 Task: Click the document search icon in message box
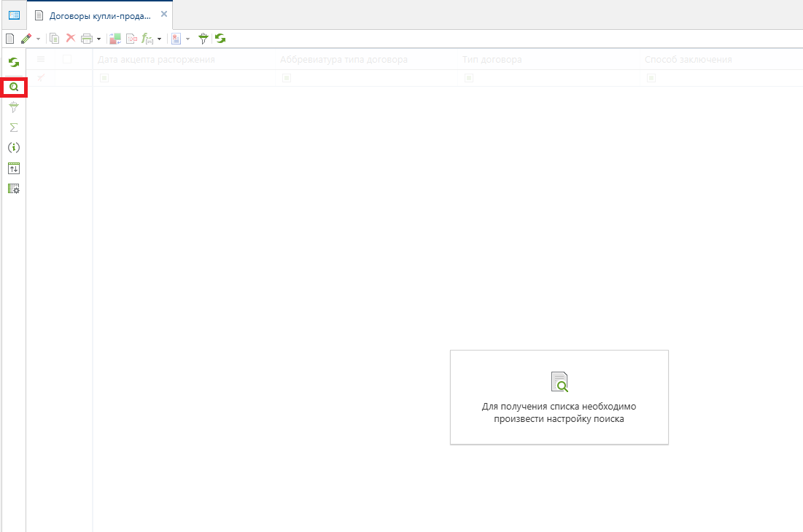pos(559,382)
